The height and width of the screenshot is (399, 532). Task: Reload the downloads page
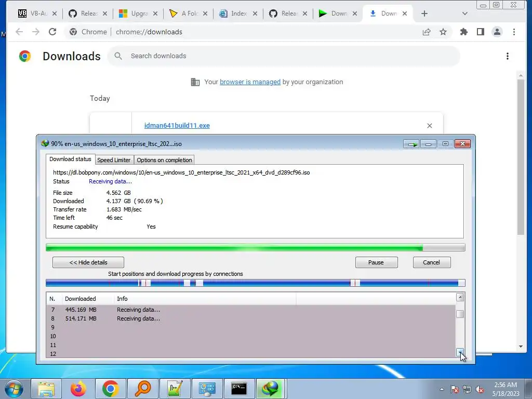52,32
